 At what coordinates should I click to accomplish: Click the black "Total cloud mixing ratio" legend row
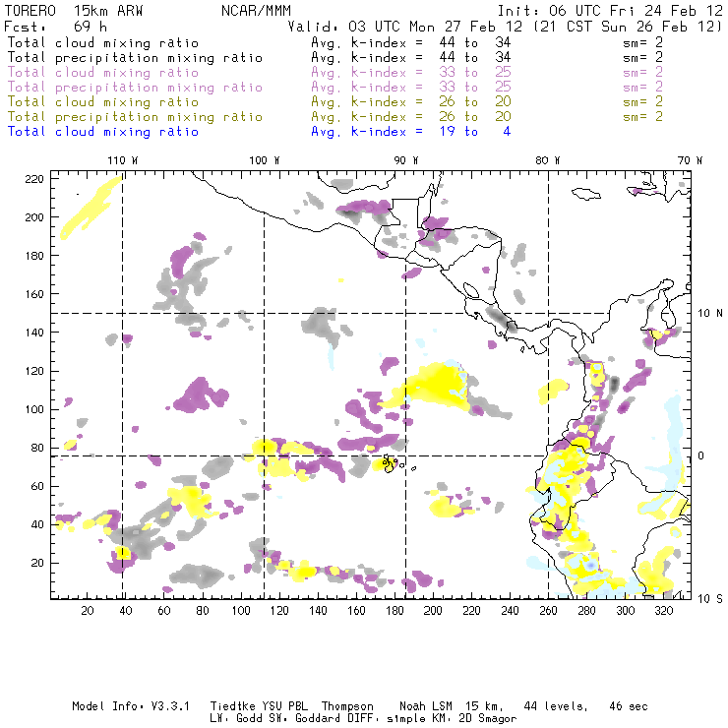334,42
